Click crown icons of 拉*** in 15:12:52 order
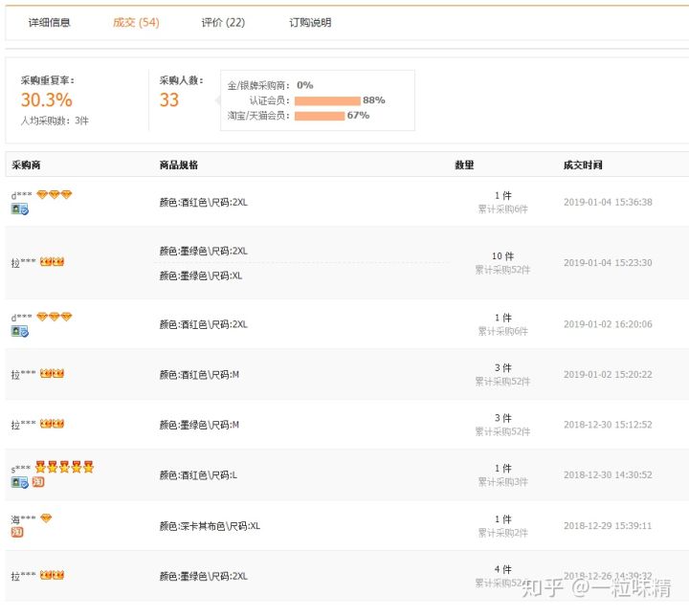Screen dimensions: 689x616 pos(52,424)
